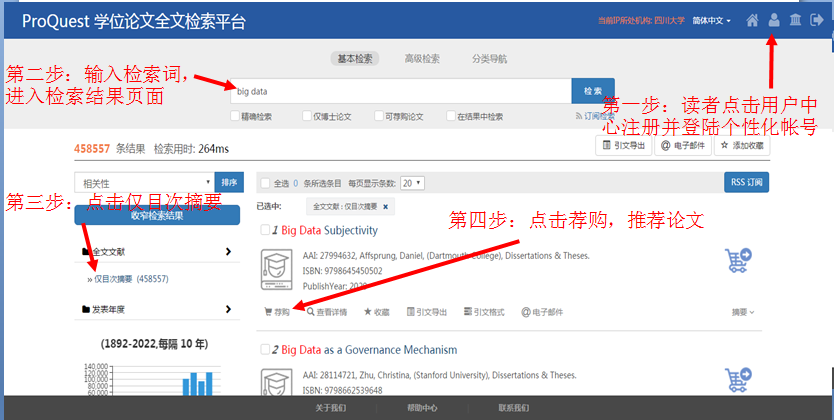Viewport: 834px width, 420px height.
Task: Click 添加收藏 button
Action: (x=742, y=145)
